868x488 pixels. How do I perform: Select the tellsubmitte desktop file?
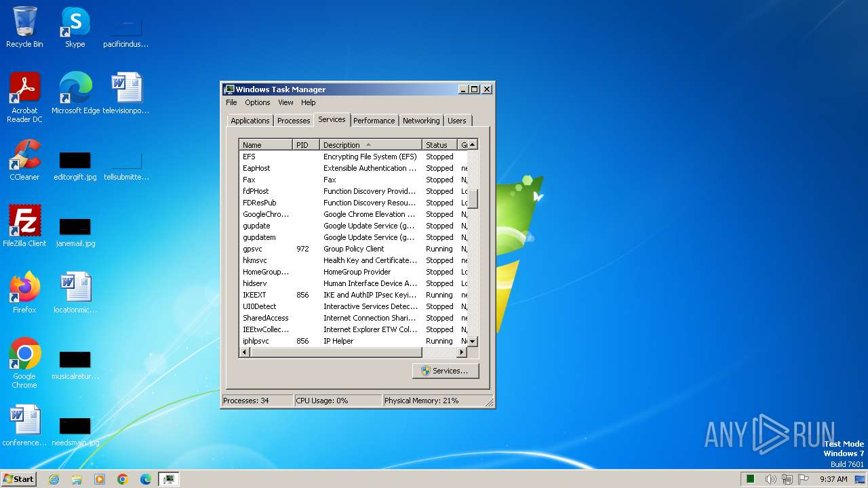[x=126, y=166]
